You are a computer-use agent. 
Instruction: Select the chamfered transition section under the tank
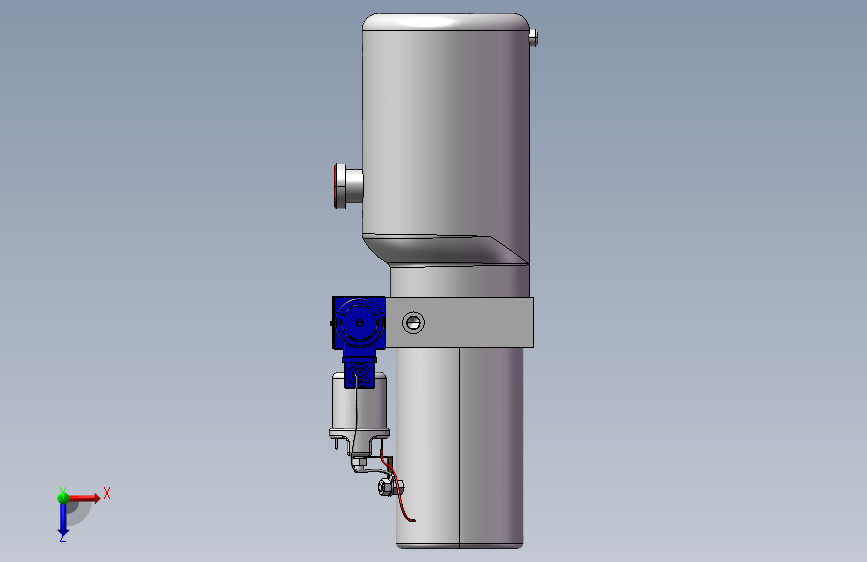point(446,250)
